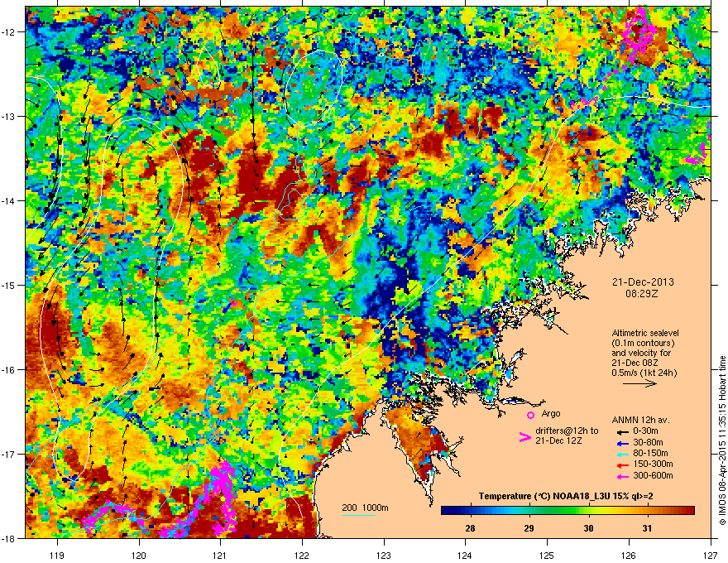Image resolution: width=728 pixels, height=563 pixels.
Task: Click the temperature color bar at 30
Action: coord(588,511)
